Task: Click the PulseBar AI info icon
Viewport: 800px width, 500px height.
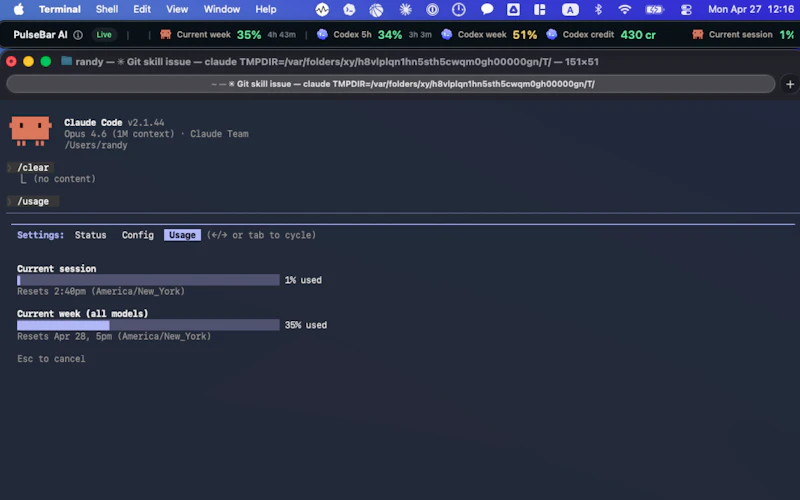Action: coord(78,35)
